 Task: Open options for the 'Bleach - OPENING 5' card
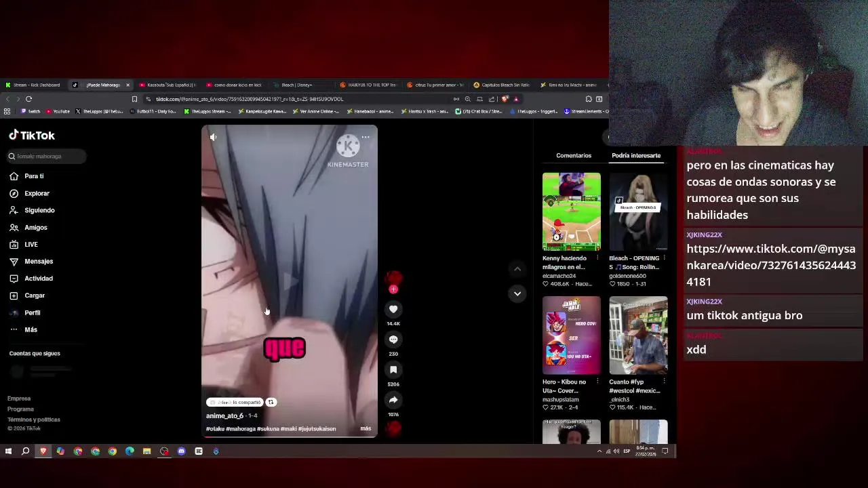pos(665,258)
